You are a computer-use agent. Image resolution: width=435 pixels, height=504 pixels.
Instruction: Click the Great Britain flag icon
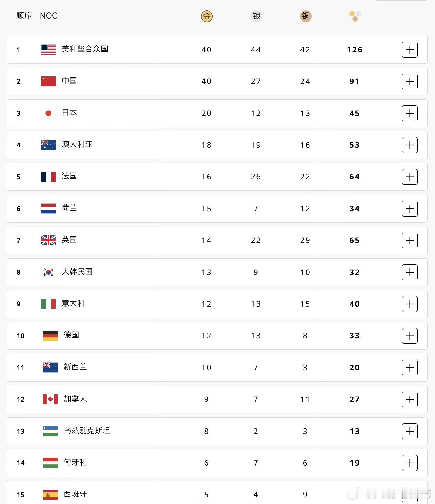coord(48,240)
